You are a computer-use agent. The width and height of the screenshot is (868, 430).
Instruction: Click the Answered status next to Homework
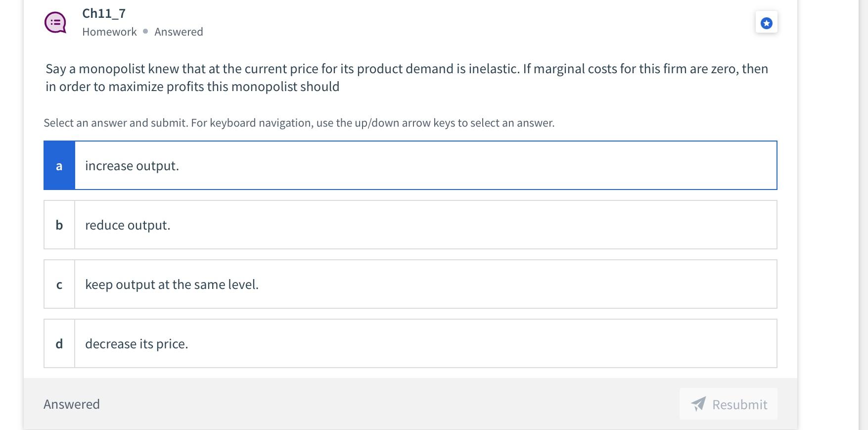coord(179,32)
